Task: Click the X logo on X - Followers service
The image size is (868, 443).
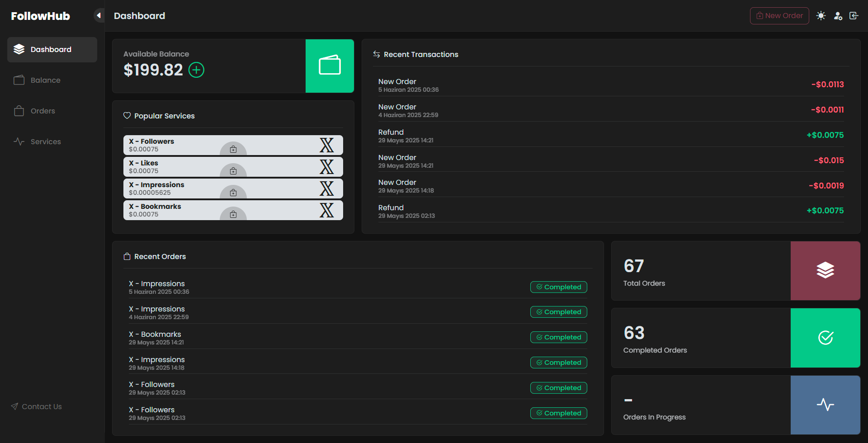Action: point(326,145)
